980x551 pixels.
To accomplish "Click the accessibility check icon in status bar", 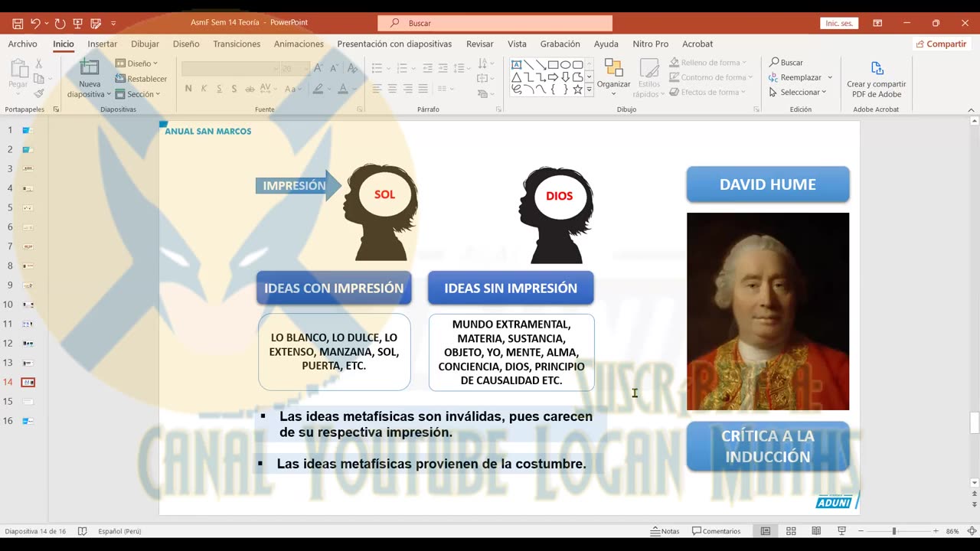I will tap(83, 531).
